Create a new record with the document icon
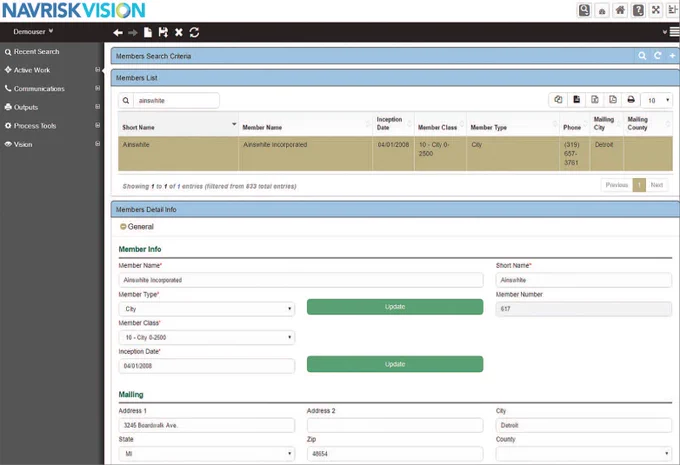Image resolution: width=680 pixels, height=465 pixels. pos(148,33)
